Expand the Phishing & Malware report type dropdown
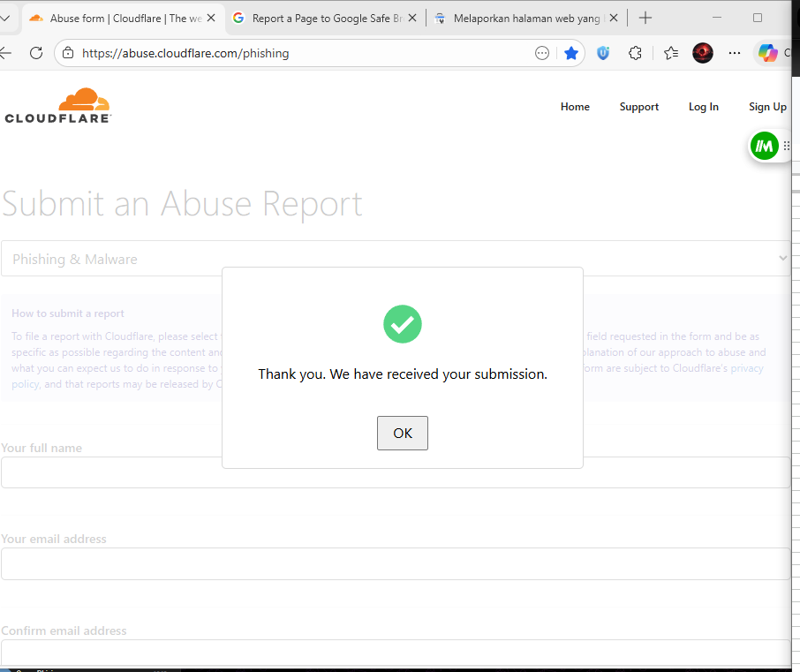 (396, 259)
